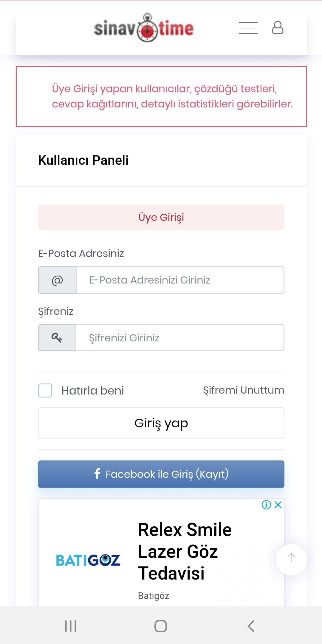
Task: Open Android recent apps button
Action: 71,626
